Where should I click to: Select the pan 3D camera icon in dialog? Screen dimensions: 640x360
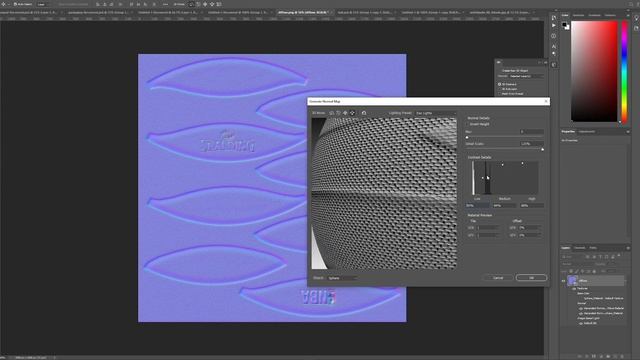pyautogui.click(x=345, y=113)
